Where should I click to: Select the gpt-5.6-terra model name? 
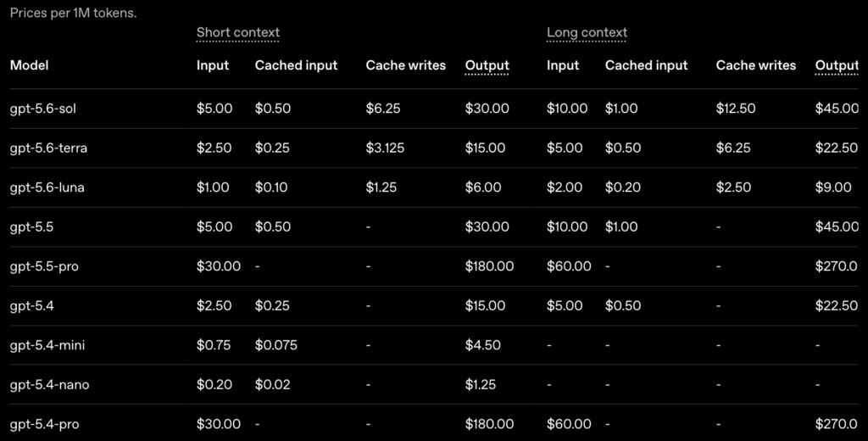[x=48, y=148]
